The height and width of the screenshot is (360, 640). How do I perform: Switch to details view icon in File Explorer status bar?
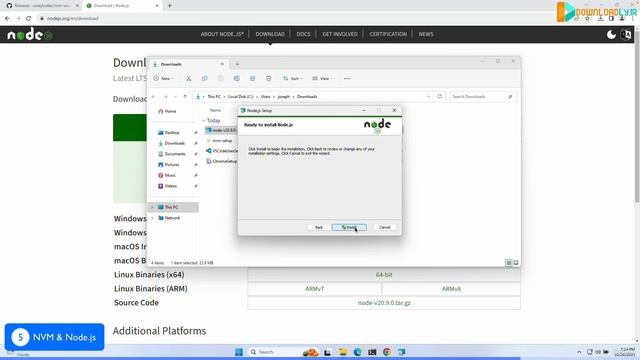click(509, 263)
